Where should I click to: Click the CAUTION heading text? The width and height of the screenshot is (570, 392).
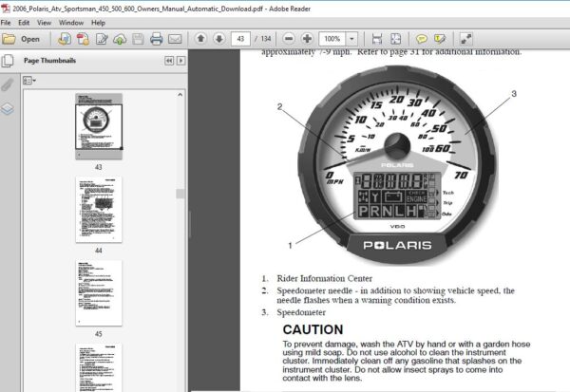(x=313, y=329)
